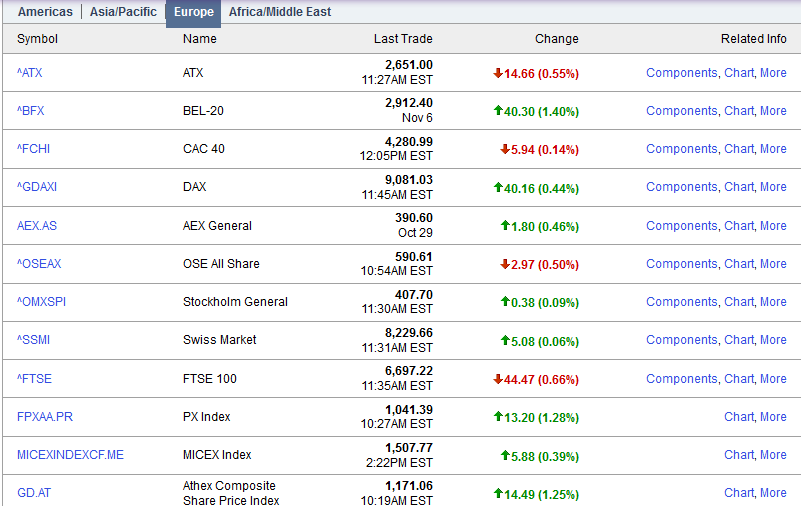Click the red down arrow beside 5.94 (0.14%)
Viewport: 801px width, 506px height.
(505, 149)
